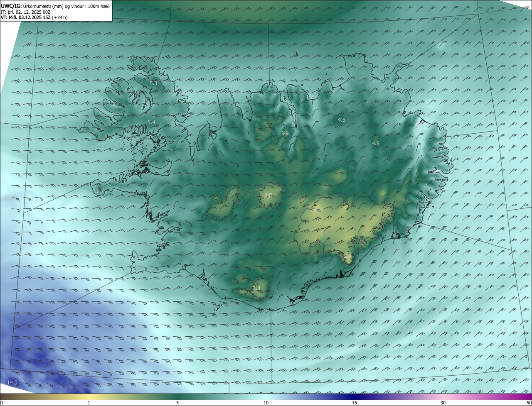Click the 2.8 value on the central glacier
This screenshot has height=406, width=532.
(x=268, y=196)
